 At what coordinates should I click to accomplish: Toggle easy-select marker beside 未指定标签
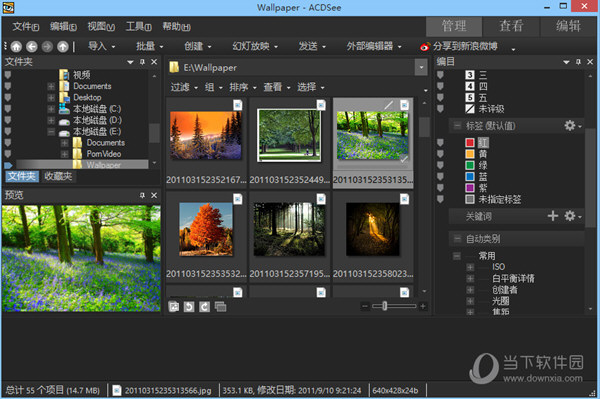pyautogui.click(x=440, y=199)
